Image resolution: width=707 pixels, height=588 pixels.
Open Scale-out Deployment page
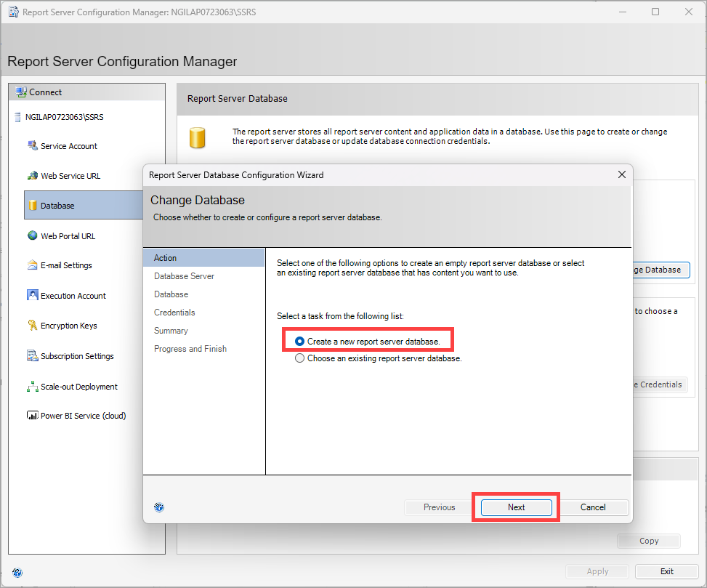[79, 387]
